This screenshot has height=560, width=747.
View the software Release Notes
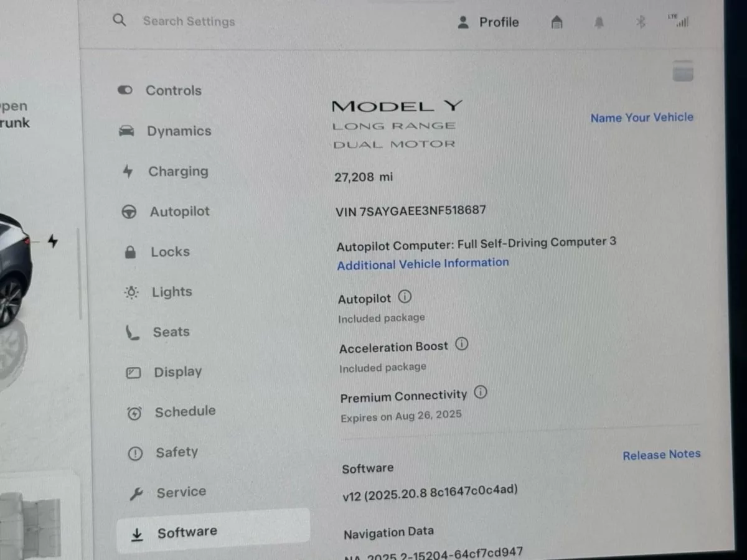point(662,455)
